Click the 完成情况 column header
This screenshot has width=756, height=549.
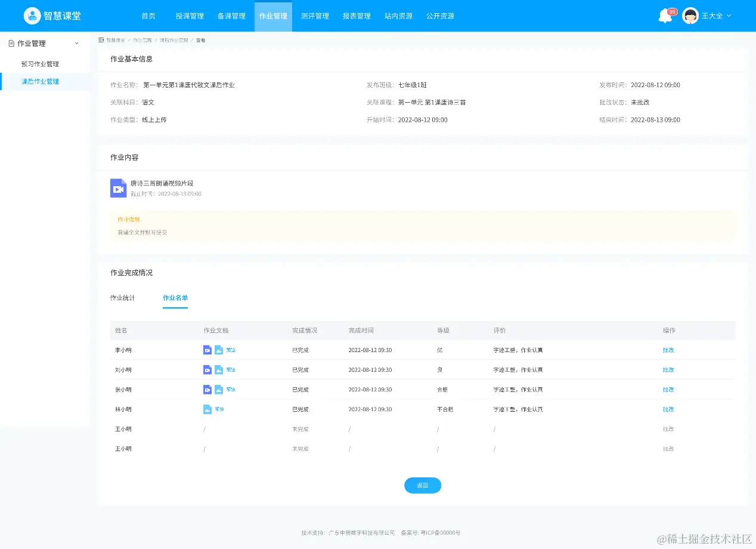click(305, 331)
